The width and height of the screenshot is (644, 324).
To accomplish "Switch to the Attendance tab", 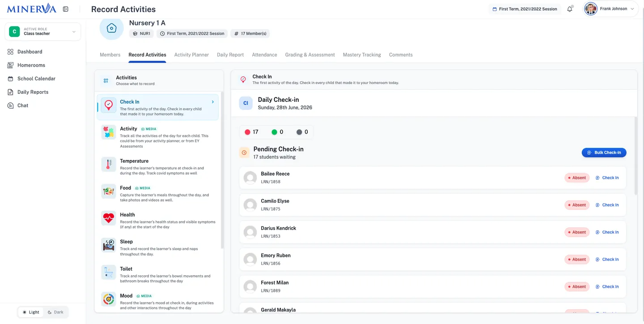I will tap(264, 55).
